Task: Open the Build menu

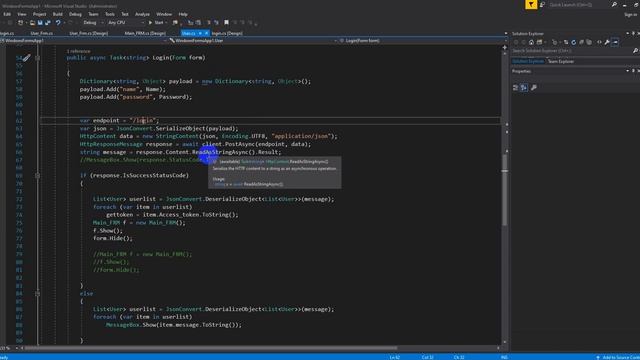Action: point(58,14)
